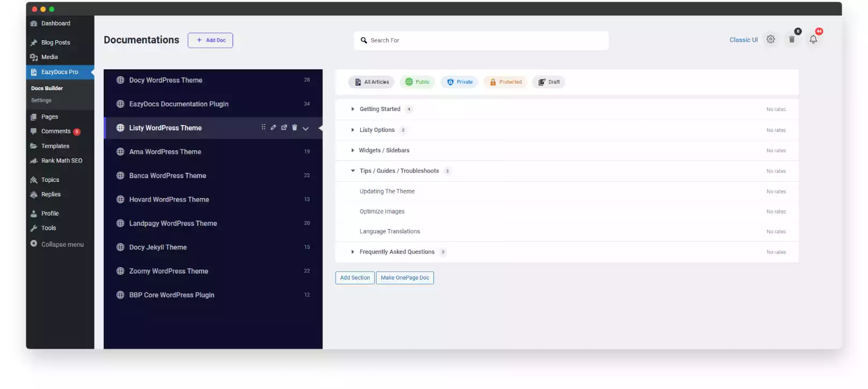Filter by Protected docs
This screenshot has width=868, height=389.
(505, 82)
